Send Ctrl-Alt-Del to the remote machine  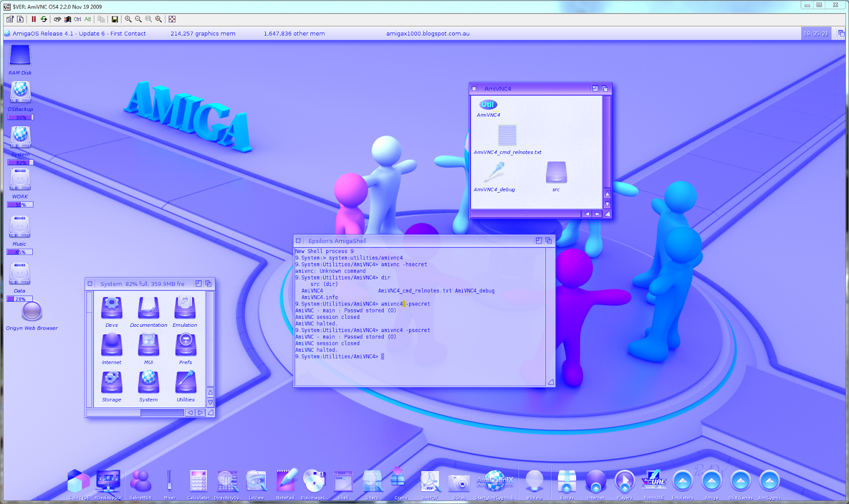tap(57, 19)
